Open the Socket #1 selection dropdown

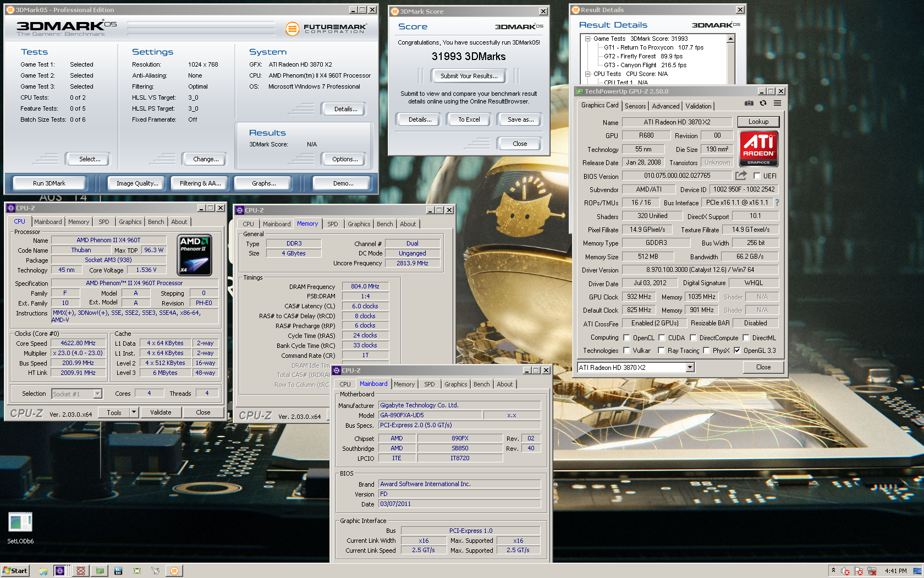[97, 394]
